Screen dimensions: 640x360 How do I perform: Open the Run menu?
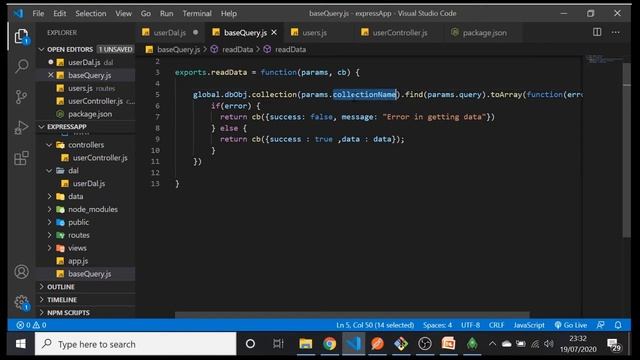(x=167, y=13)
